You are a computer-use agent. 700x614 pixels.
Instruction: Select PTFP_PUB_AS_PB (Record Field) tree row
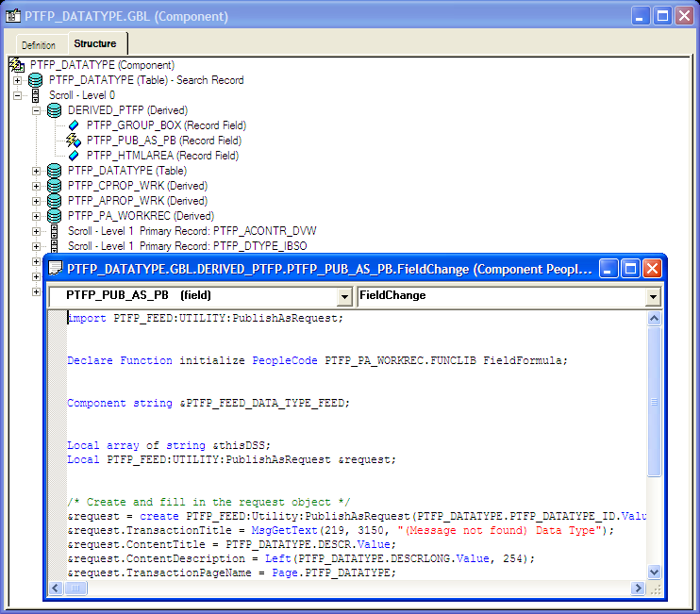164,141
